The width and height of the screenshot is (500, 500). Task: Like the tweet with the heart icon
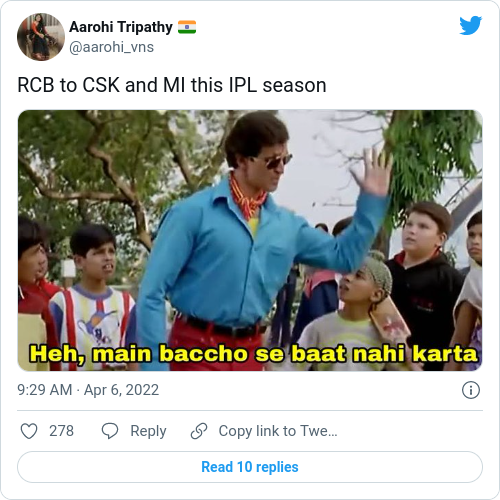pyautogui.click(x=29, y=431)
